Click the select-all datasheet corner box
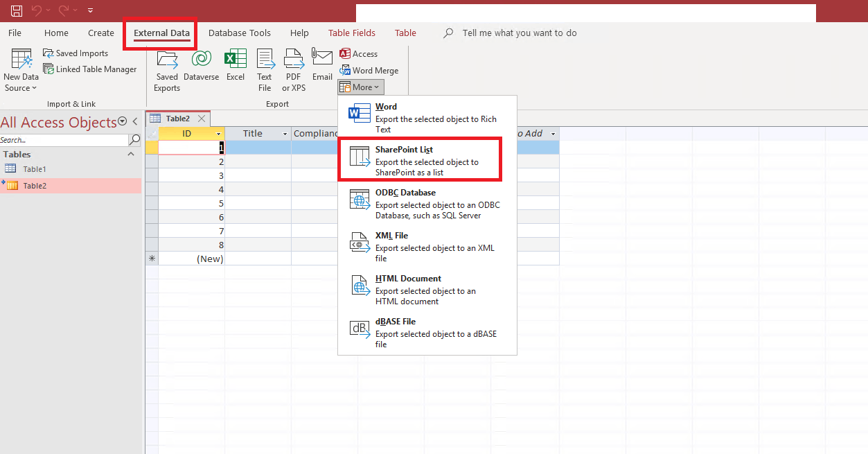This screenshot has height=454, width=868. point(152,134)
